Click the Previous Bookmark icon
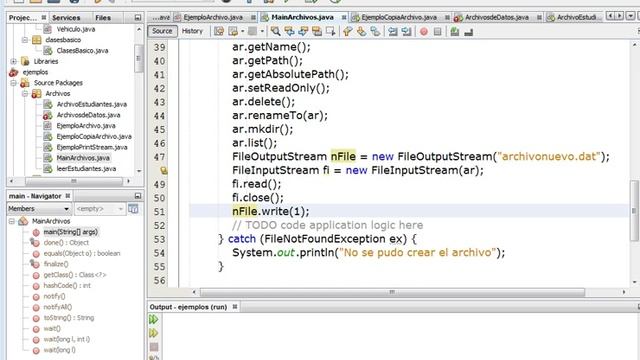The width and height of the screenshot is (640, 360). click(348, 31)
